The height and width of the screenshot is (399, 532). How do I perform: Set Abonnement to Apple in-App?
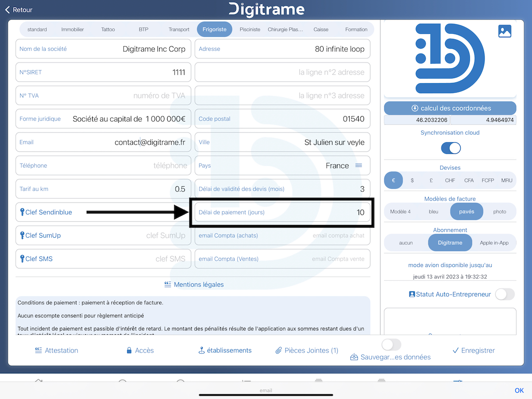494,243
